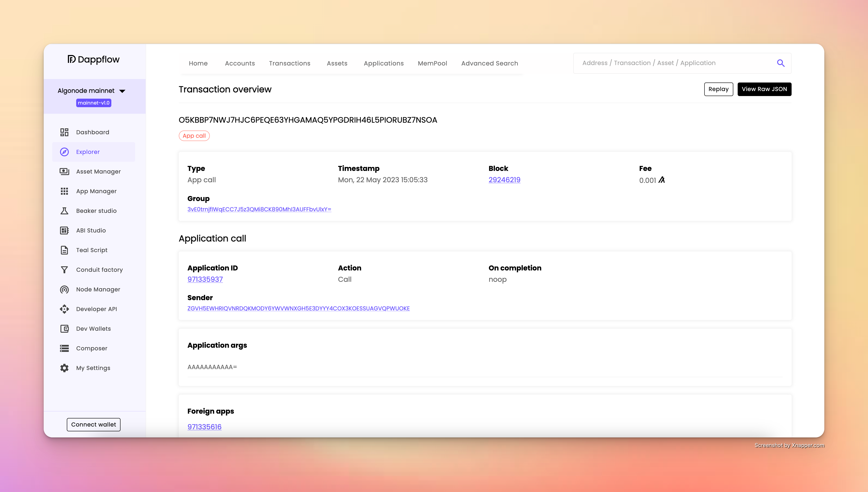The image size is (868, 492).
Task: Click the Dashboard grid icon
Action: click(x=64, y=132)
